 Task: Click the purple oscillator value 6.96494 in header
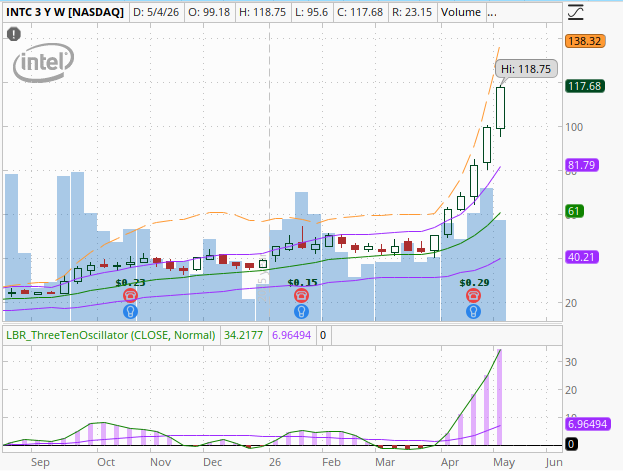(x=291, y=335)
